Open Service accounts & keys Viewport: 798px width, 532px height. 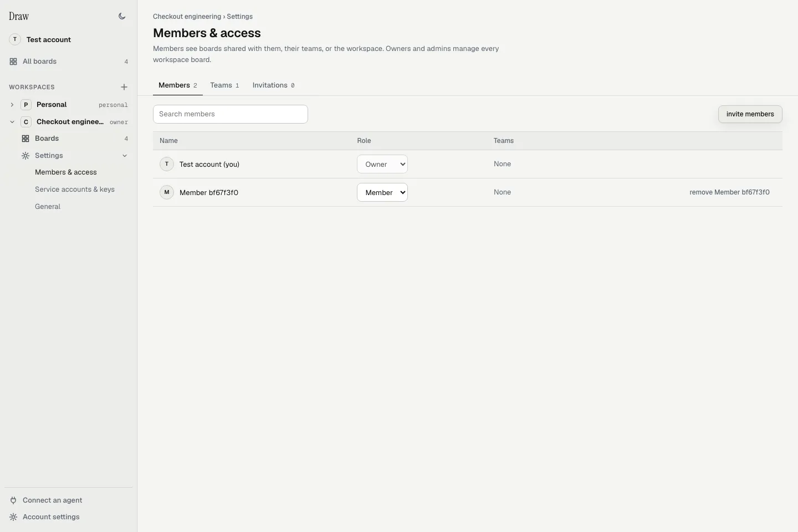pos(75,190)
